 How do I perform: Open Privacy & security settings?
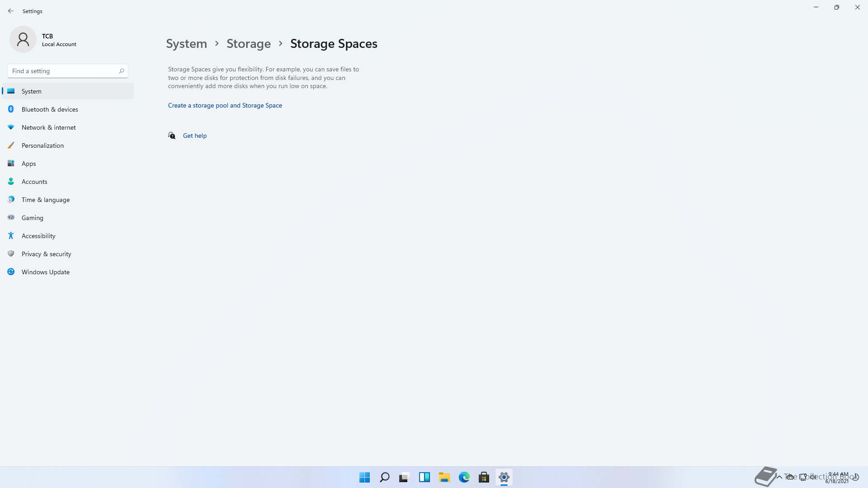[x=68, y=254]
